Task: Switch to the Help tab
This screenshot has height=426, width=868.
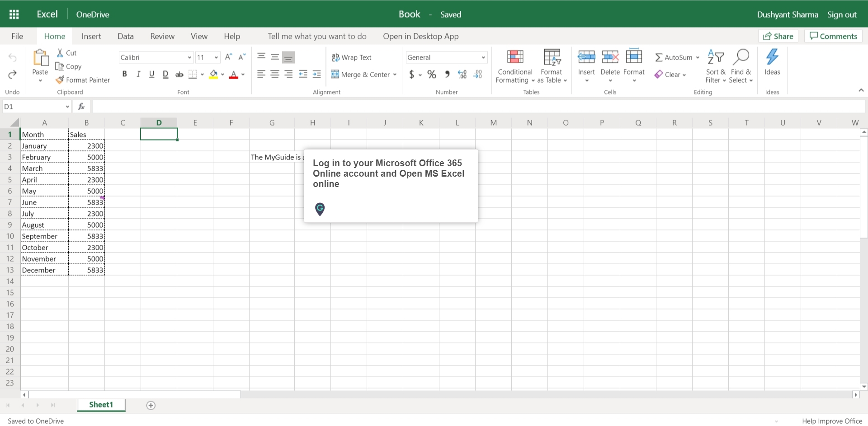Action: point(232,36)
